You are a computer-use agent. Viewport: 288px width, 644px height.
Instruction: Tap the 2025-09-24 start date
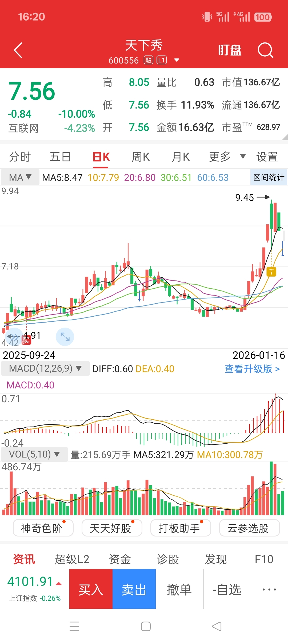[x=29, y=355]
